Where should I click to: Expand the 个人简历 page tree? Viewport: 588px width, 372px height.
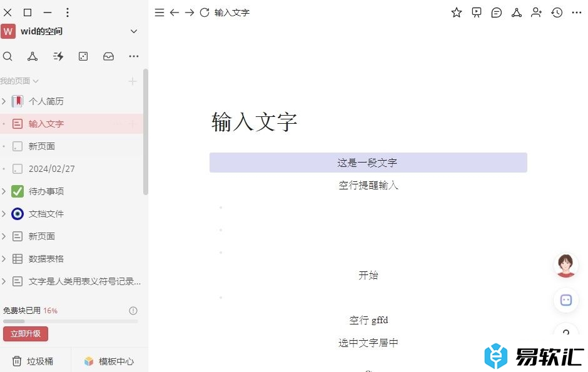[x=4, y=101]
